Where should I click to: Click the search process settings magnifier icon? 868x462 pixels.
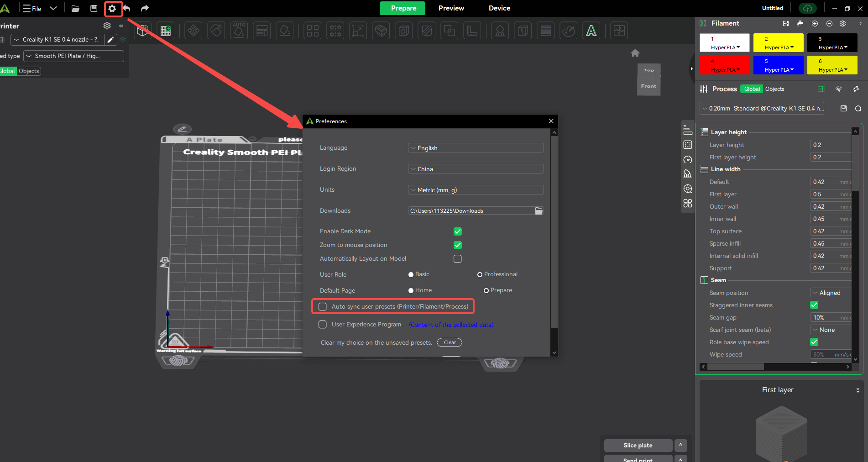coord(858,108)
